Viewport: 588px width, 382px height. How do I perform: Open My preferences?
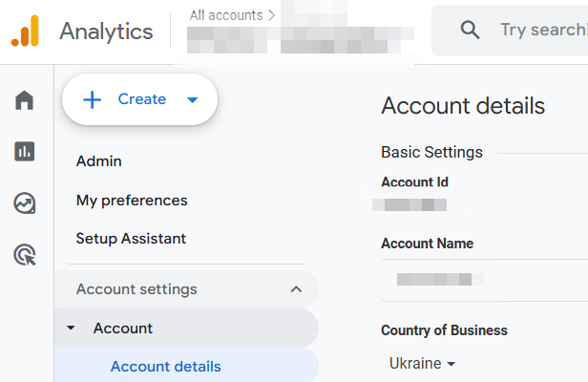point(132,201)
